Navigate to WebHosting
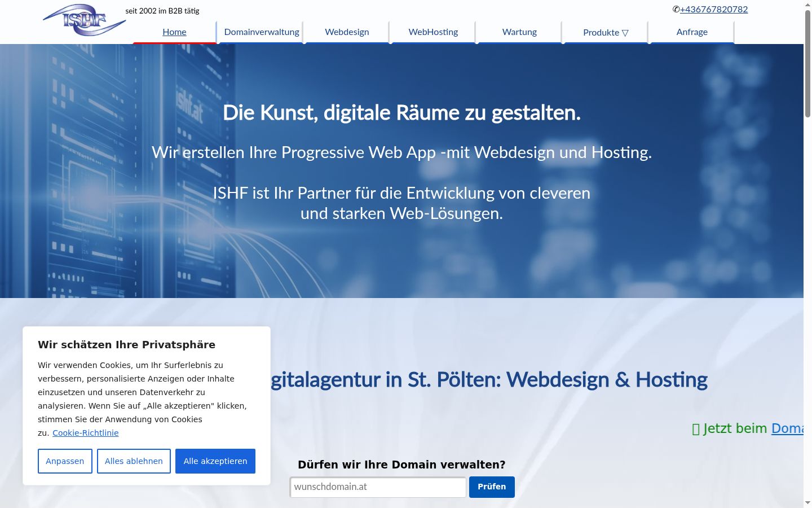The image size is (812, 508). coord(433,32)
